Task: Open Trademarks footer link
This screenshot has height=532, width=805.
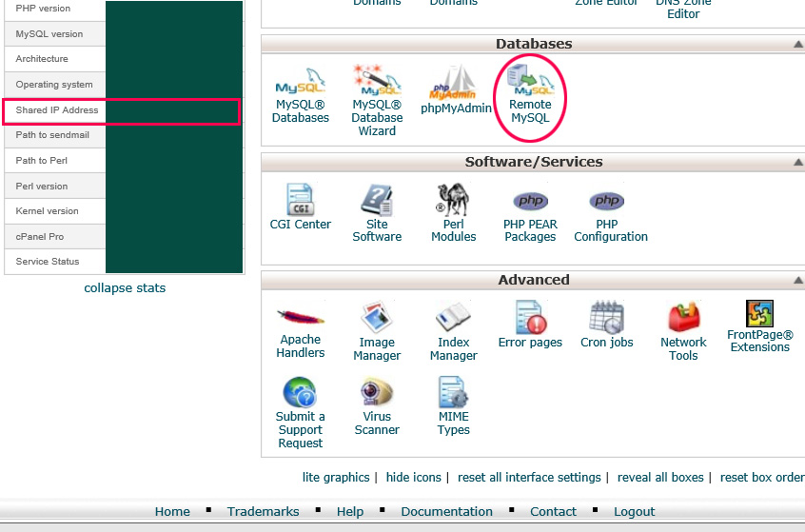Action: (x=263, y=512)
